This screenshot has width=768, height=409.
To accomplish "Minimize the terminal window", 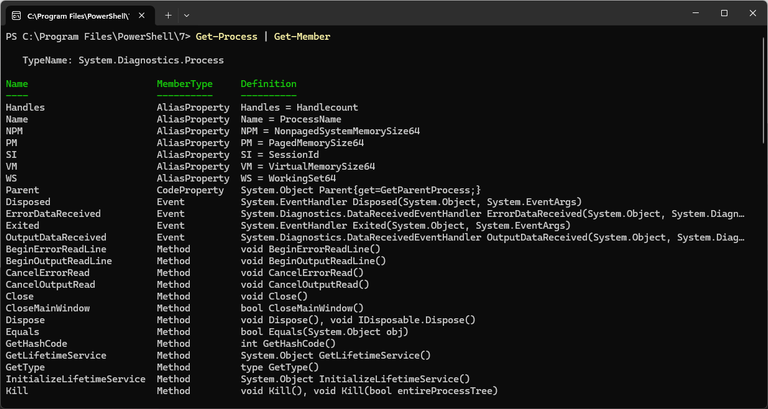I will point(696,14).
